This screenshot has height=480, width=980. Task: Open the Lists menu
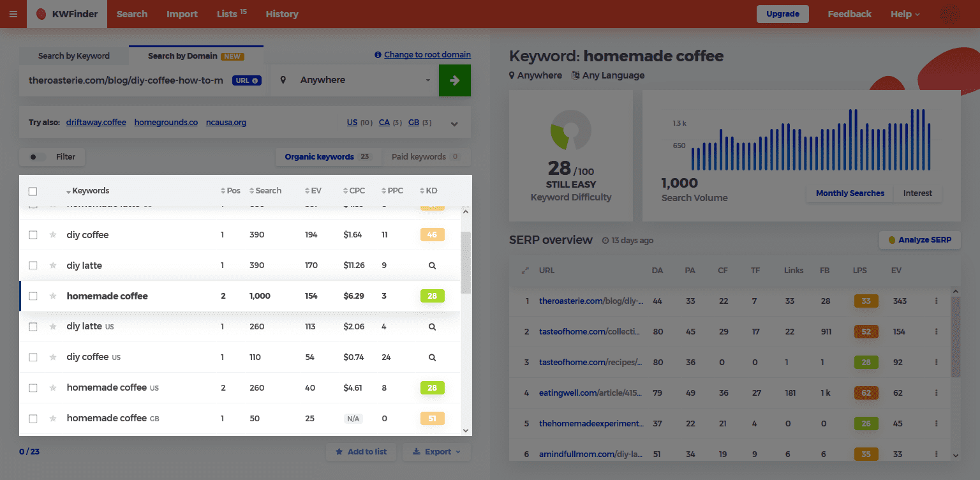[232, 14]
